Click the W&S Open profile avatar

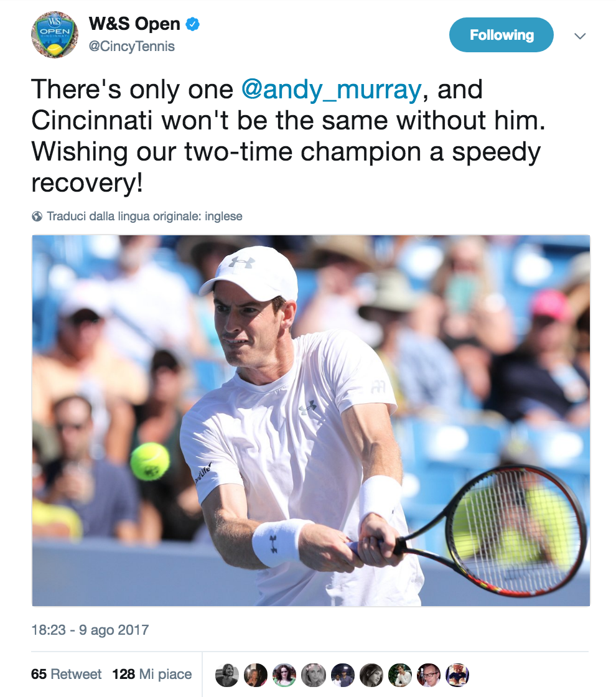[55, 35]
